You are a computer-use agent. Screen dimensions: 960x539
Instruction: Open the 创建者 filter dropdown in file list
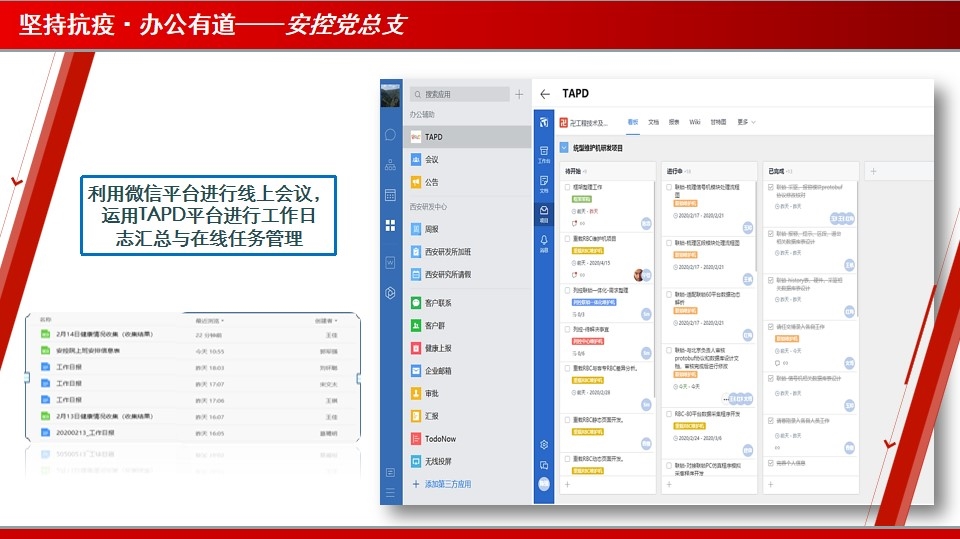pyautogui.click(x=326, y=320)
